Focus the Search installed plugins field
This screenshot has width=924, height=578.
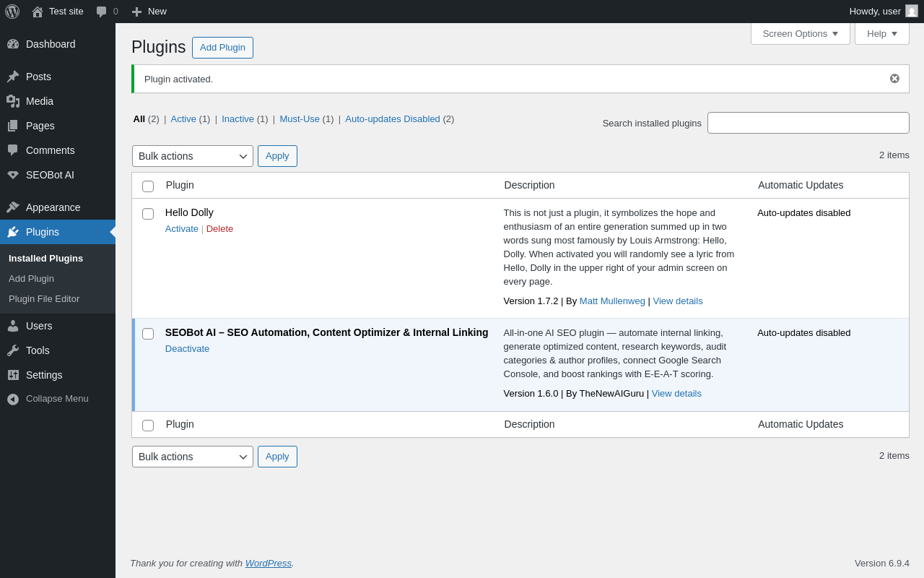click(808, 123)
